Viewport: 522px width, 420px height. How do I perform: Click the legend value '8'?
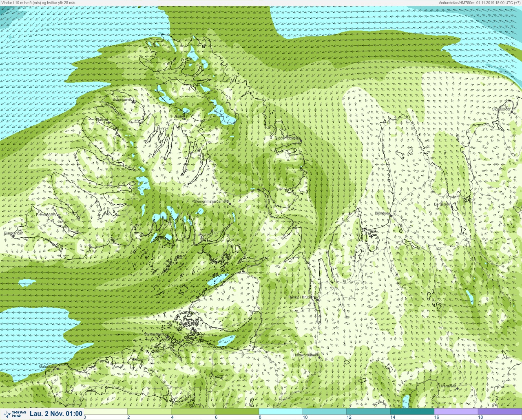coord(260,417)
